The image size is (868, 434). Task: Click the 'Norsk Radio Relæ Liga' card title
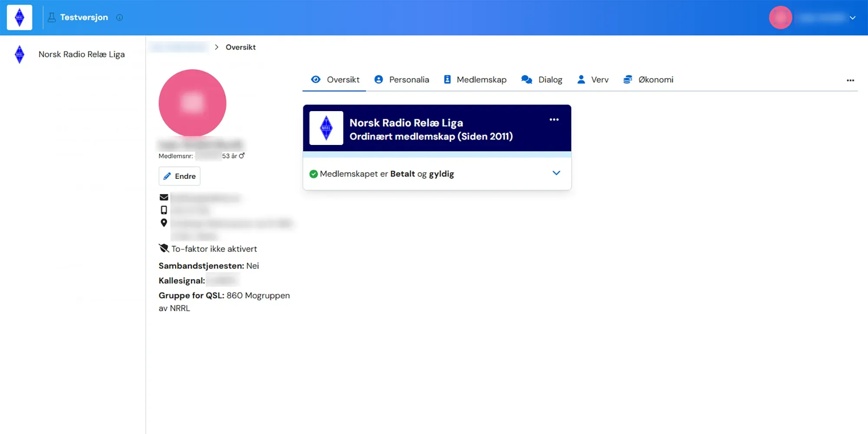click(406, 123)
